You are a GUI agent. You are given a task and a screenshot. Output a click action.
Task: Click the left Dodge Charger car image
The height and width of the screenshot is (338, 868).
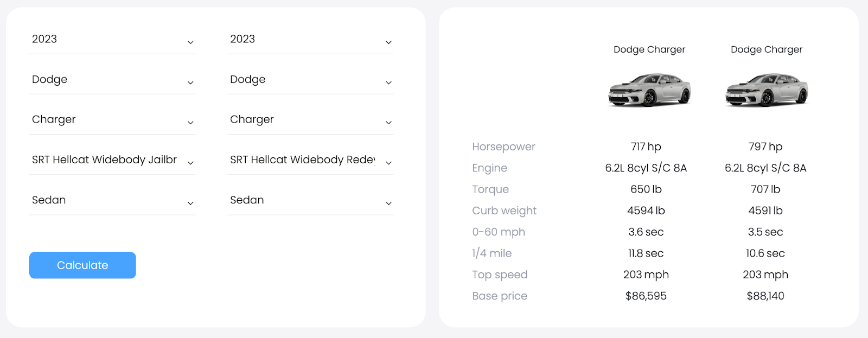(x=649, y=90)
